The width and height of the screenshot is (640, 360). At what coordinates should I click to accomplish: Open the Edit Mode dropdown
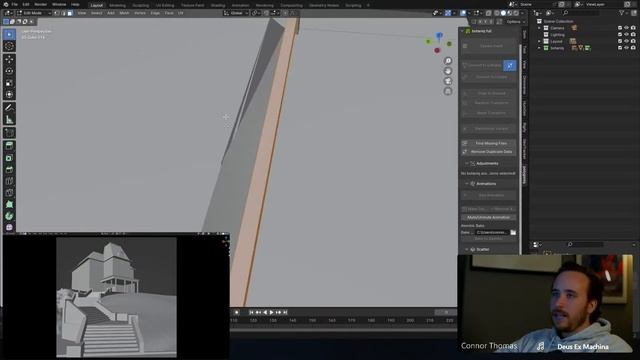(34, 13)
